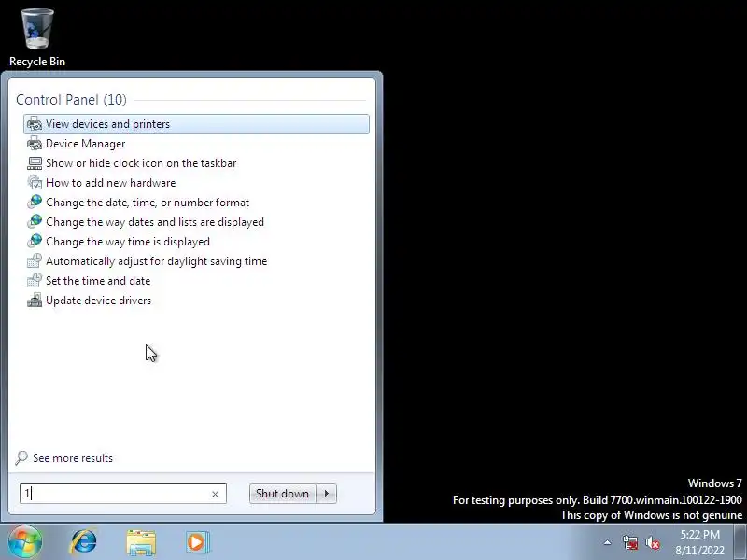Open the Device Manager result
This screenshot has width=747, height=560.
pos(196,144)
